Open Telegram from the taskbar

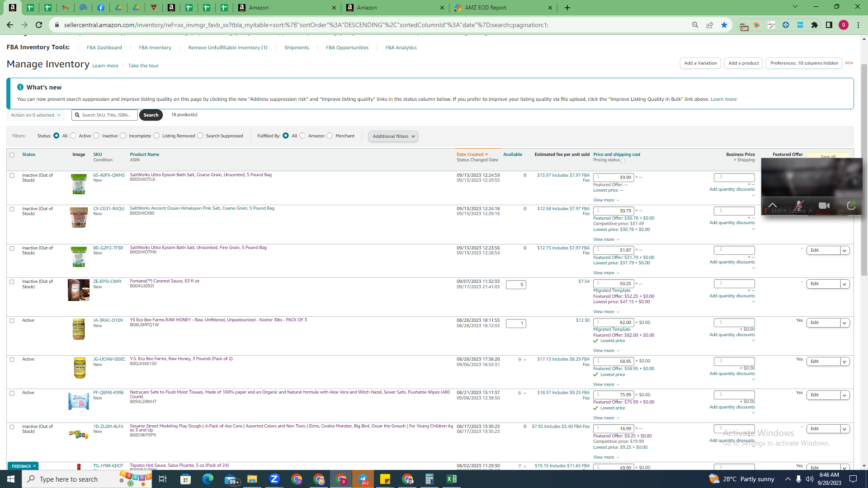point(363,479)
